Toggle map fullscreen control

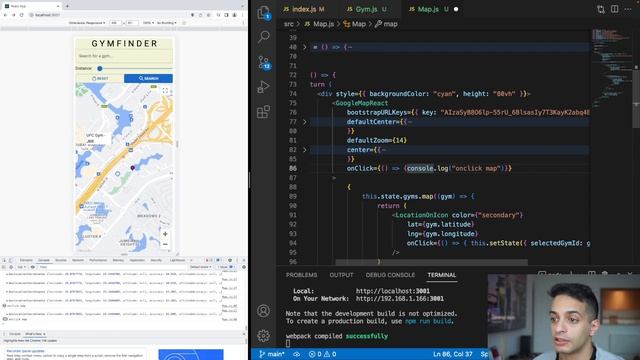(x=165, y=91)
